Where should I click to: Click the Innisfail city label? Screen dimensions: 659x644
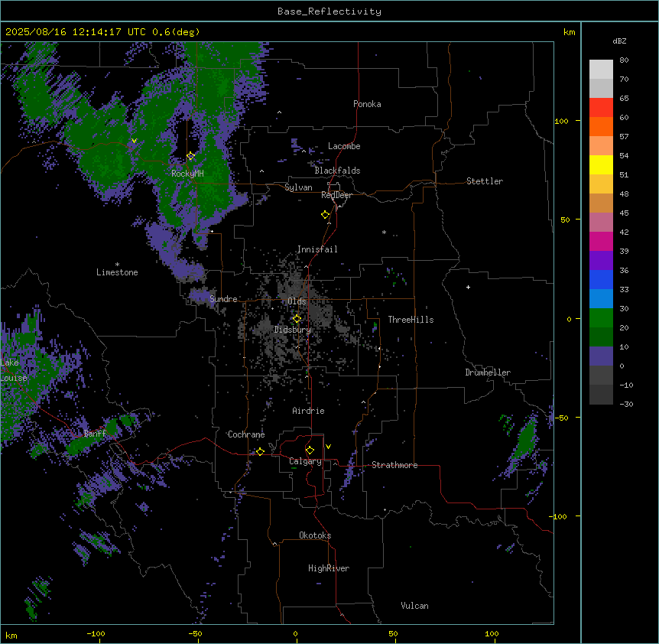tap(317, 249)
